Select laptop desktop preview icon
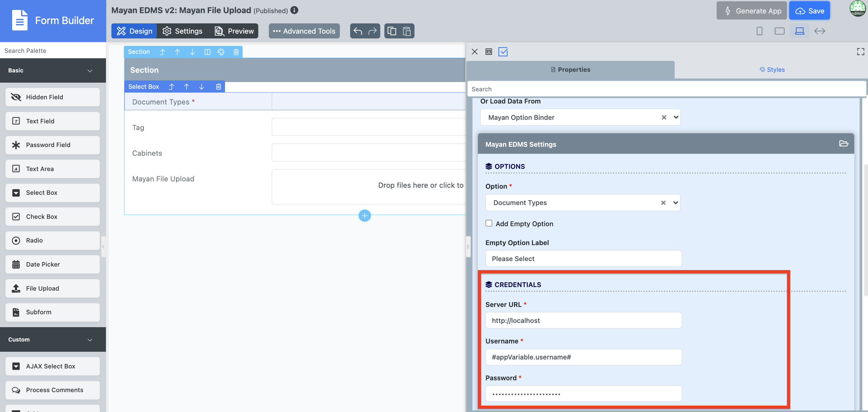The height and width of the screenshot is (412, 868). tap(800, 31)
